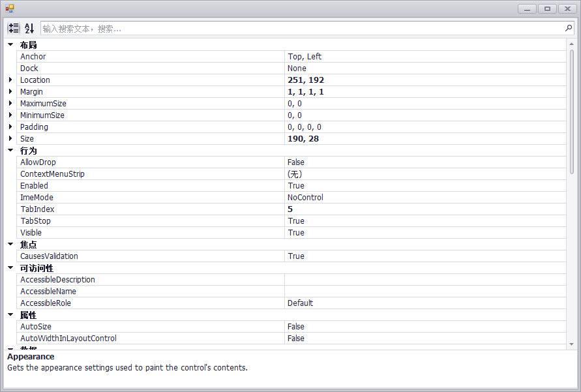The width and height of the screenshot is (581, 392).
Task: Expand the Padding property
Action: (x=10, y=127)
